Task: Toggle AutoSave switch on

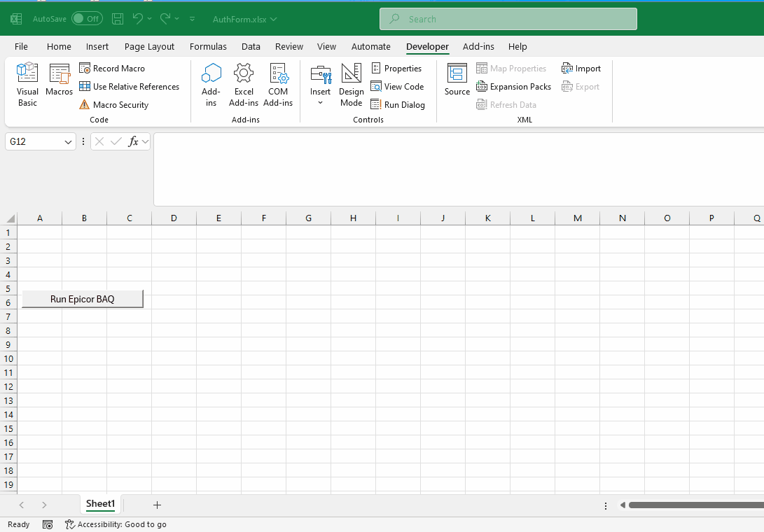Action: click(87, 19)
